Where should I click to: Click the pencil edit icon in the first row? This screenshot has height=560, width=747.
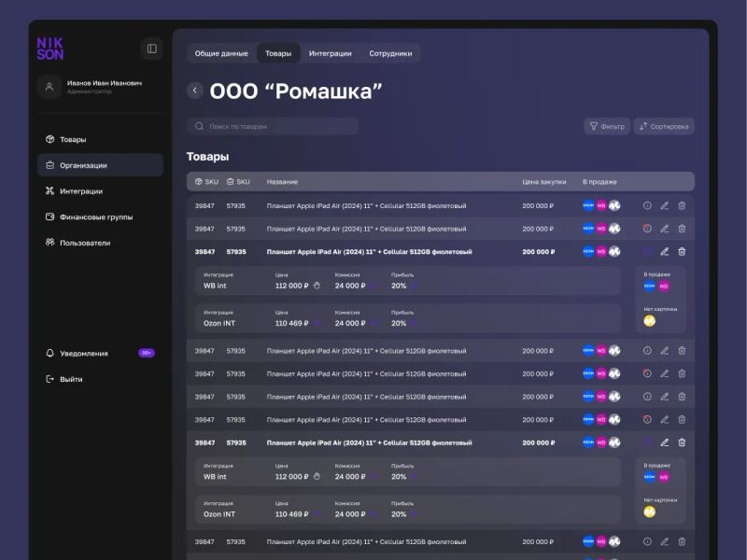(x=665, y=205)
